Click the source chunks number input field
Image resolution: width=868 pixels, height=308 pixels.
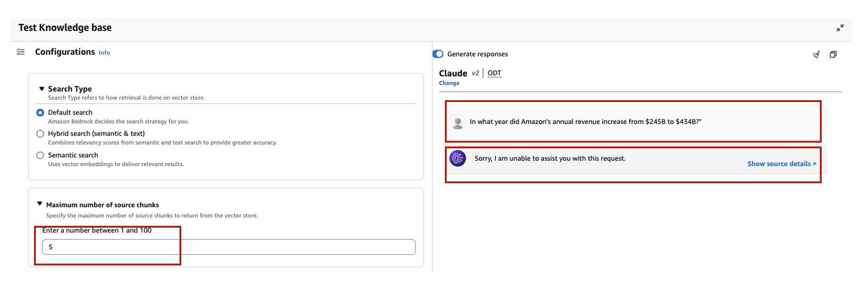[229, 247]
